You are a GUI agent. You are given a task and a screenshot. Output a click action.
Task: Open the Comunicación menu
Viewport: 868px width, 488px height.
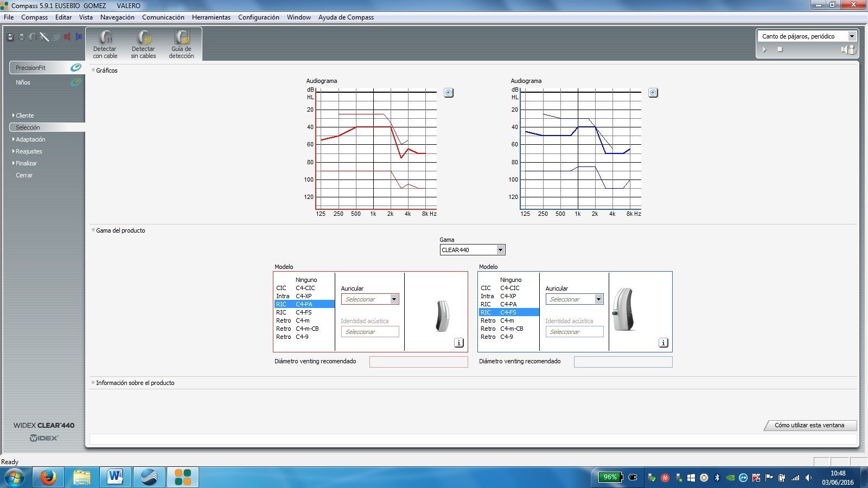(x=163, y=17)
